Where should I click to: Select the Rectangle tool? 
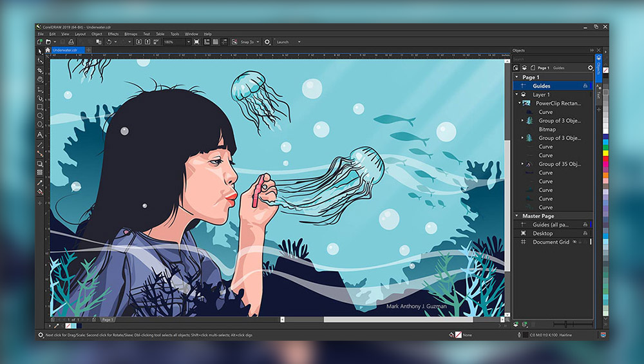[40, 107]
